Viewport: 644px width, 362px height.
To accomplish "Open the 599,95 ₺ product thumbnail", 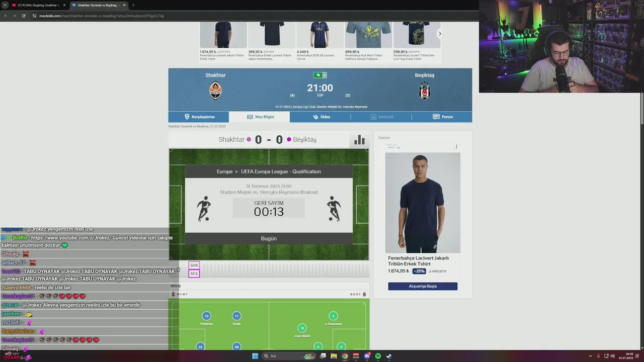I will (x=417, y=35).
